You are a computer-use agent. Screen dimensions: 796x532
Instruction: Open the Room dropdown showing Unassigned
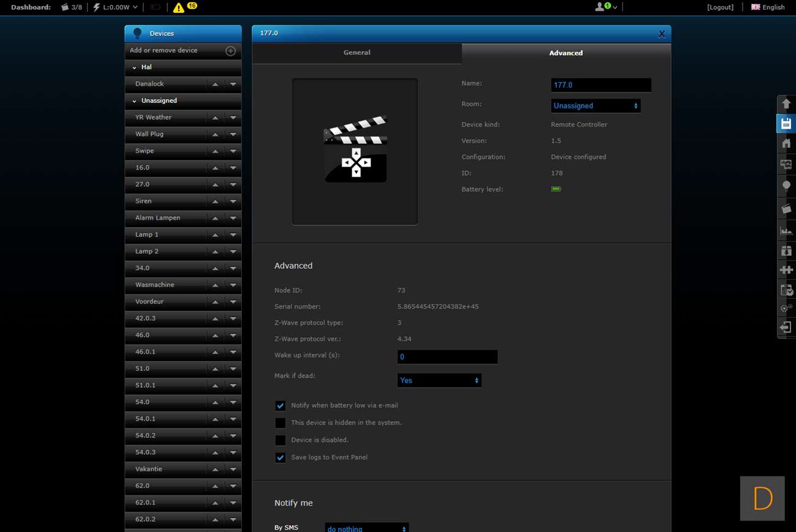(x=595, y=106)
